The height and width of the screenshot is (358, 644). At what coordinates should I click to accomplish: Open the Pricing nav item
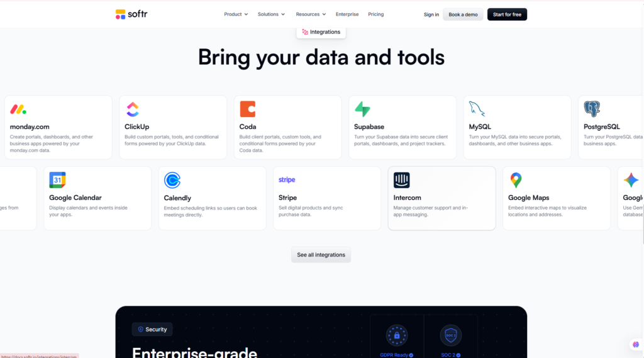(x=376, y=14)
